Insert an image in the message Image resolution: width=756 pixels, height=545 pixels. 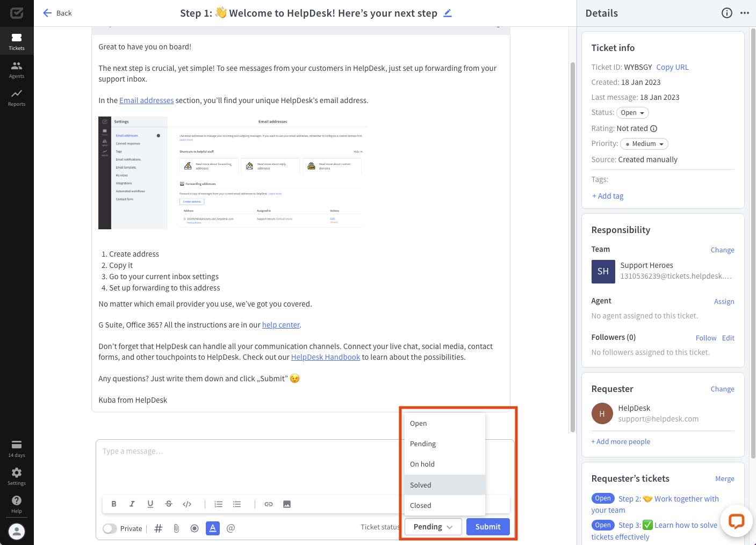click(x=287, y=504)
